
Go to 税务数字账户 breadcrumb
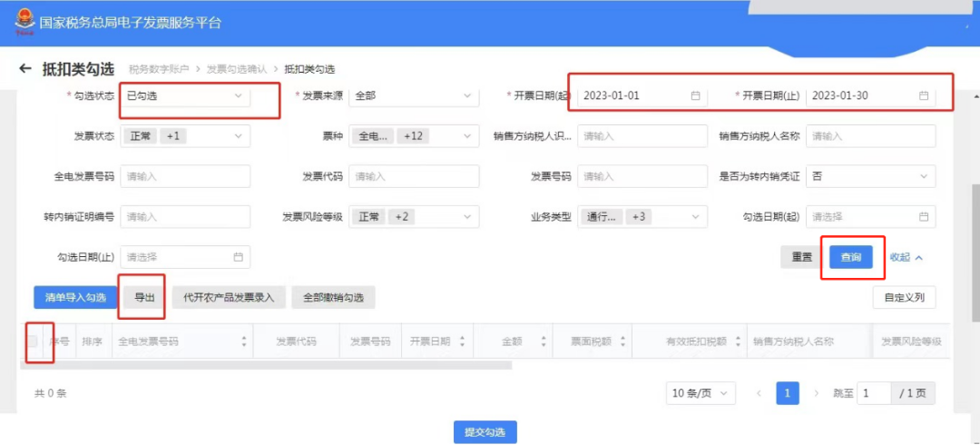coord(159,69)
